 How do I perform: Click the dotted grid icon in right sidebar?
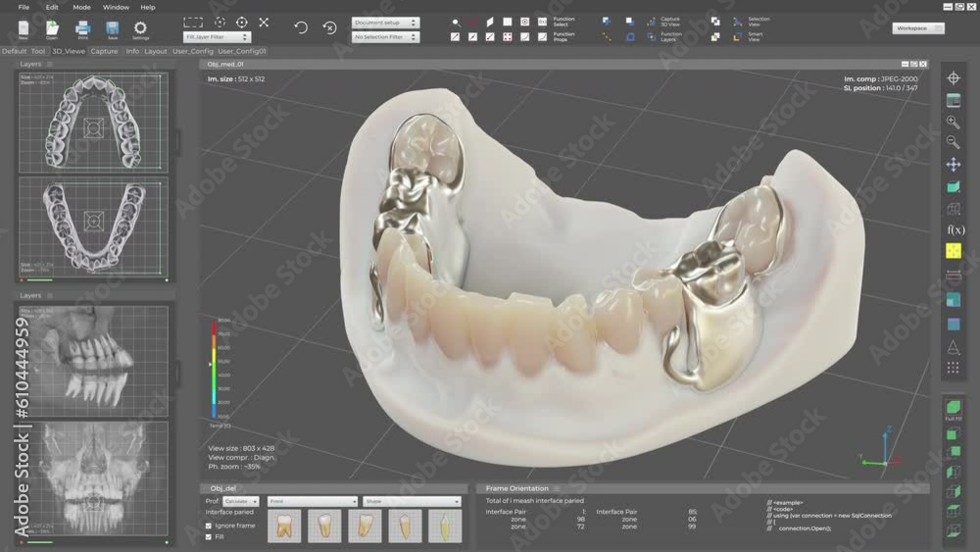954,368
